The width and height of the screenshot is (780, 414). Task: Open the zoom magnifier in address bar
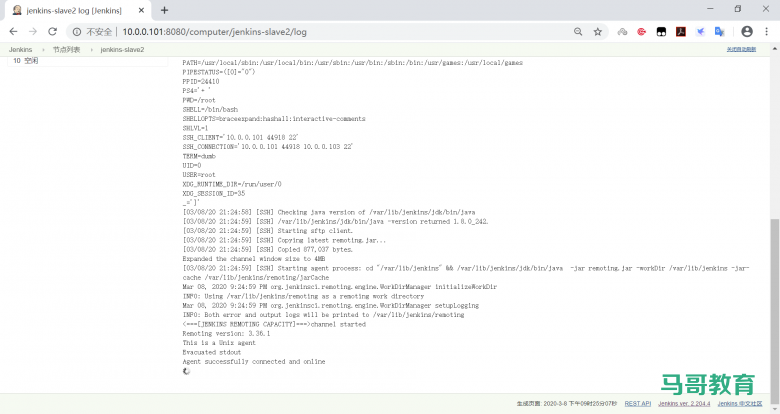(578, 31)
